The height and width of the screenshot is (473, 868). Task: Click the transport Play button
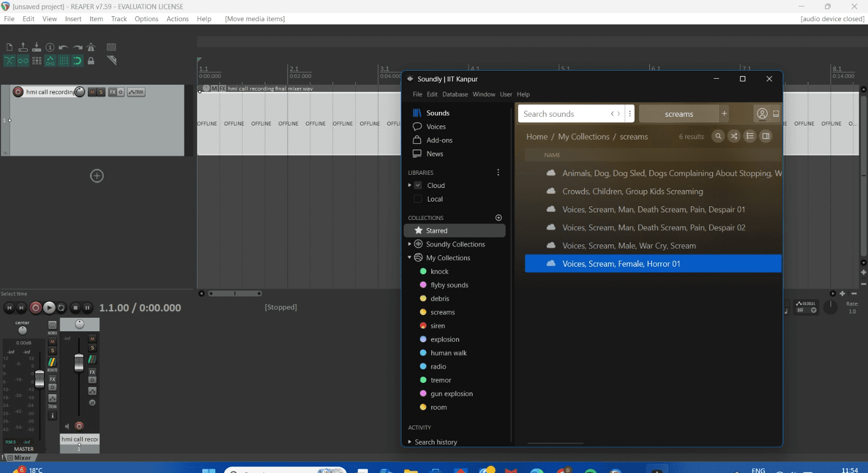tap(49, 308)
